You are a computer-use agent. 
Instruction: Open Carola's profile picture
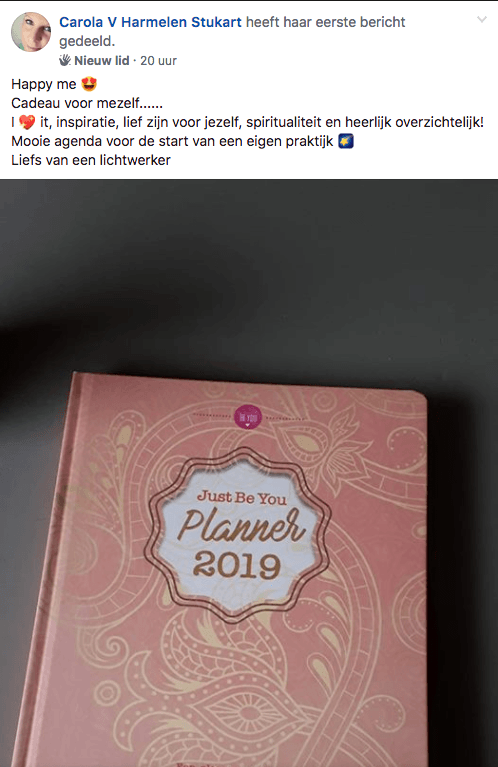pos(31,32)
